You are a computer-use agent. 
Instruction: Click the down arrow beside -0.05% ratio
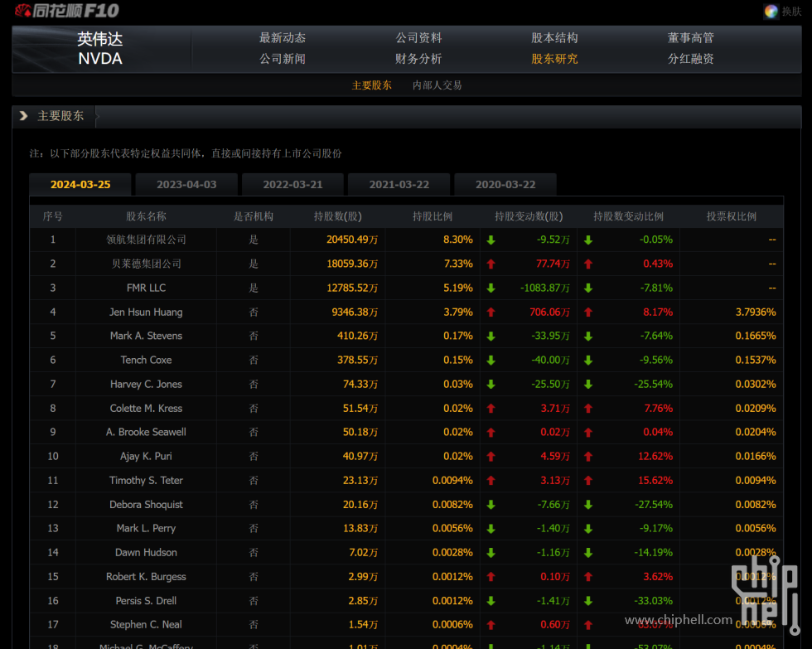point(588,240)
